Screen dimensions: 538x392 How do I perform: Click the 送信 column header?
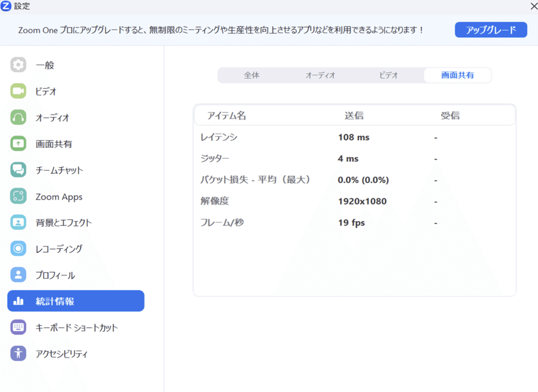[354, 116]
